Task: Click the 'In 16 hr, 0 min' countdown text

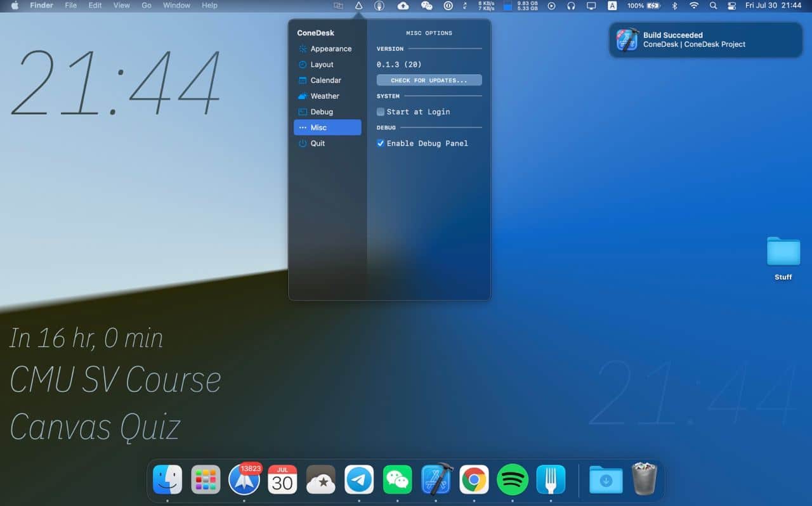Action: pyautogui.click(x=86, y=338)
